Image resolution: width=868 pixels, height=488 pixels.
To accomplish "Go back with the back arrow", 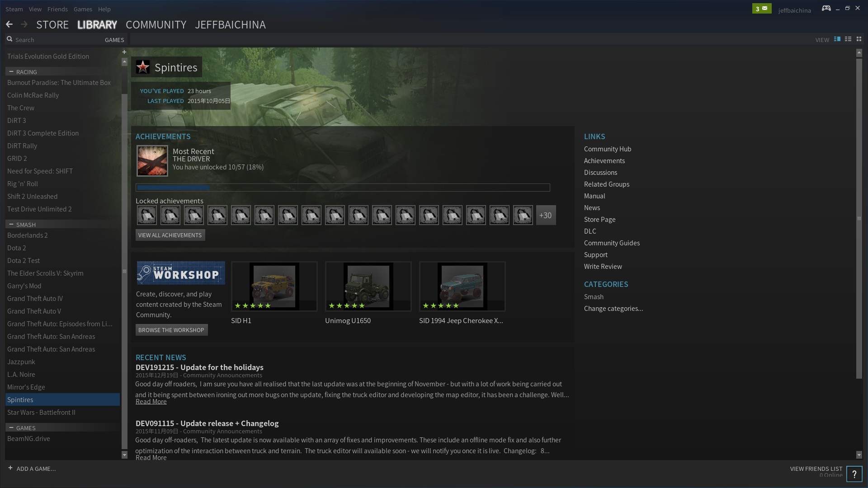I will [9, 24].
